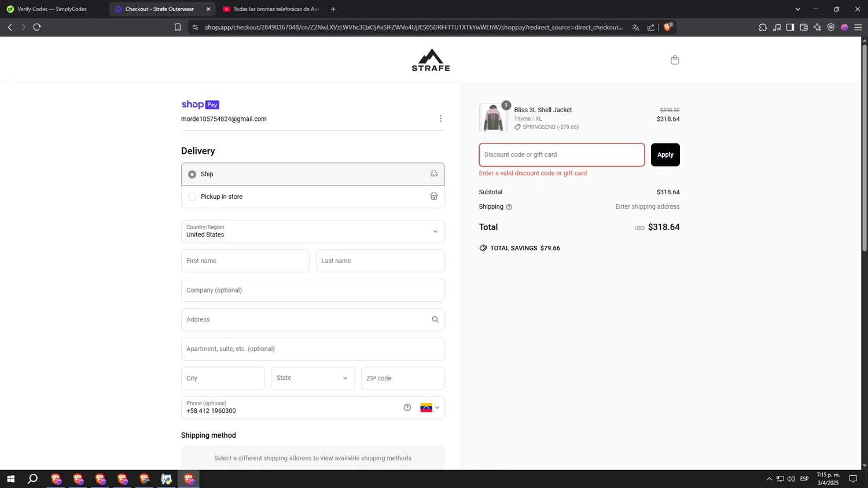The image size is (868, 488).
Task: Close the Checkout - Strafe Outerwear tab
Action: click(208, 9)
